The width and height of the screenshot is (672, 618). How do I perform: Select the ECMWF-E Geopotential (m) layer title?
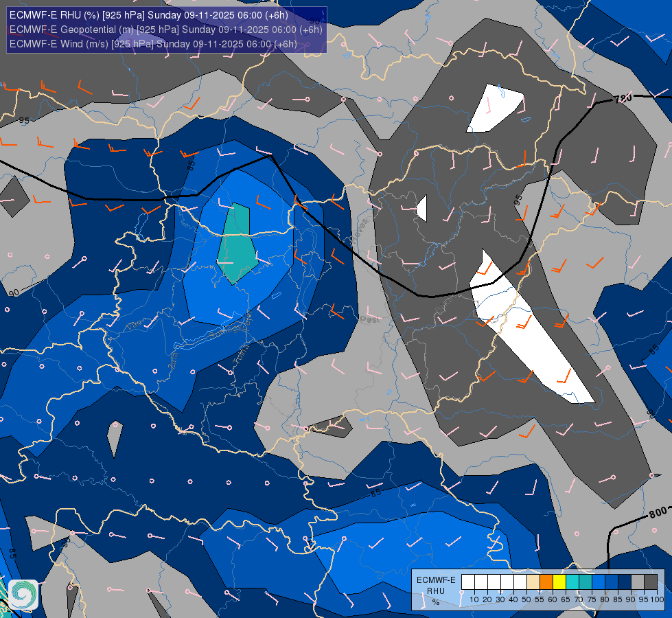166,30
